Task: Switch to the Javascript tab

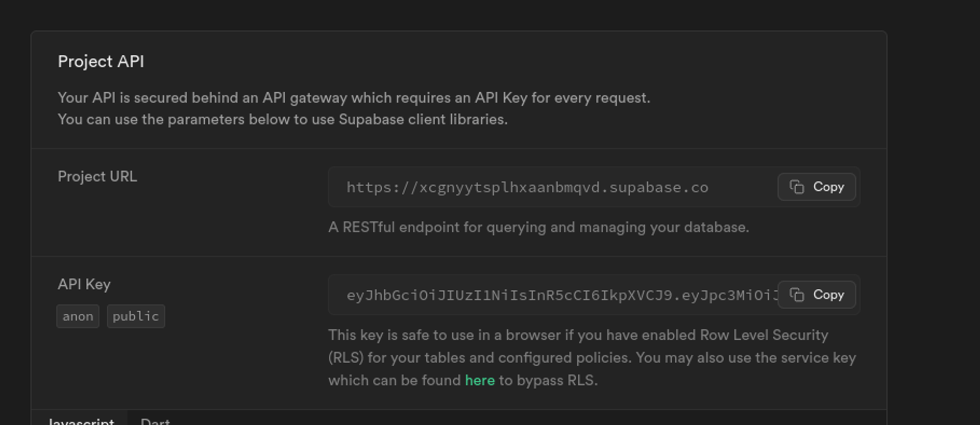Action: pyautogui.click(x=81, y=421)
